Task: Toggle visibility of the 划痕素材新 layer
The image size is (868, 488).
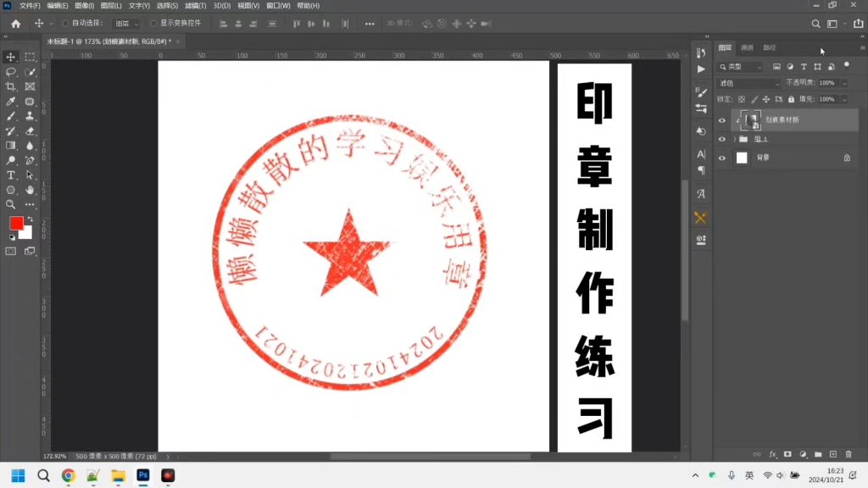Action: 723,120
